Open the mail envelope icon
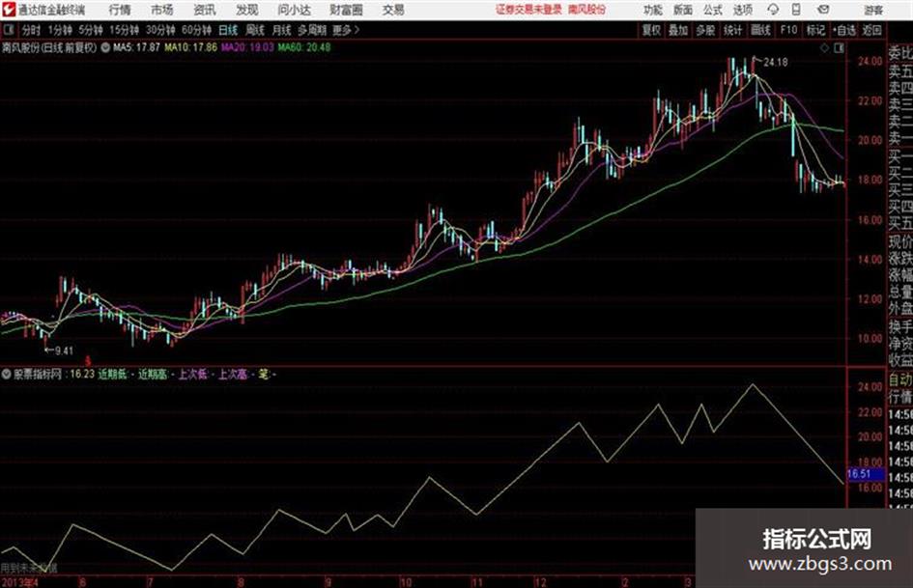 pos(823,10)
